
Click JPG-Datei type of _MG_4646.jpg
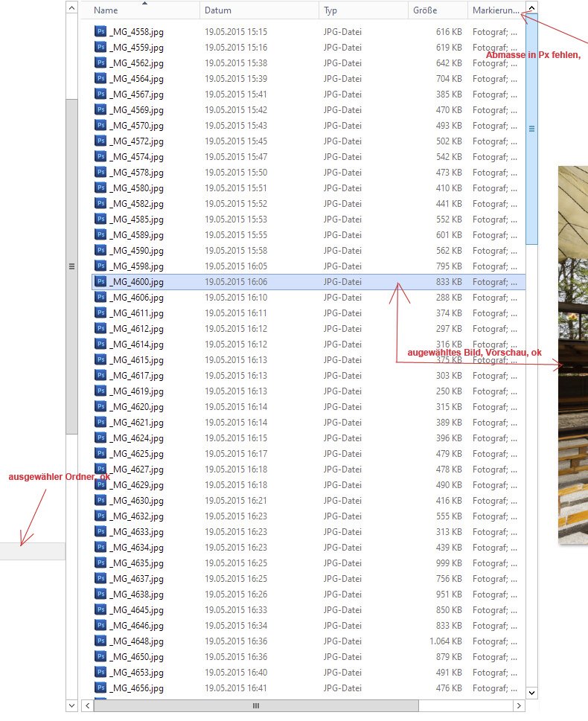coord(342,625)
